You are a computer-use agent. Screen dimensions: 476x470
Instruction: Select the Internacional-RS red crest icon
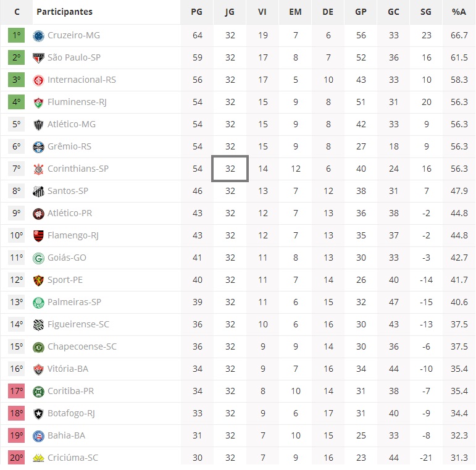point(38,80)
